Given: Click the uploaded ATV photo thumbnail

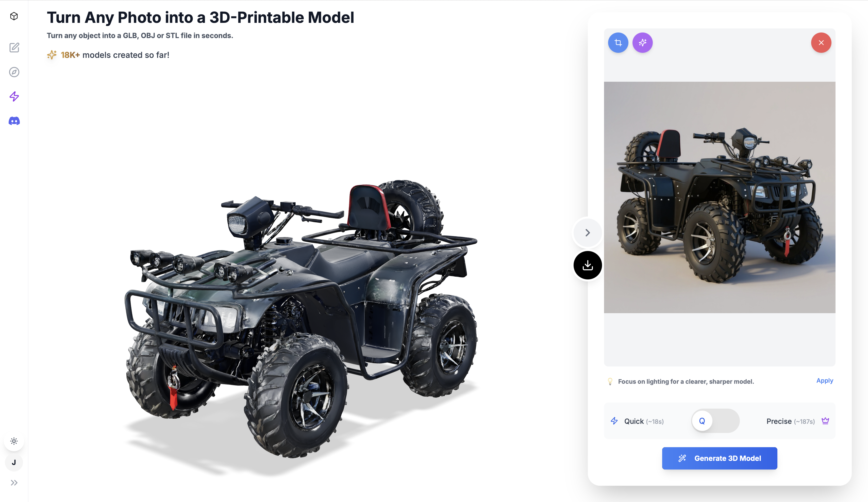Looking at the screenshot, I should tap(720, 197).
